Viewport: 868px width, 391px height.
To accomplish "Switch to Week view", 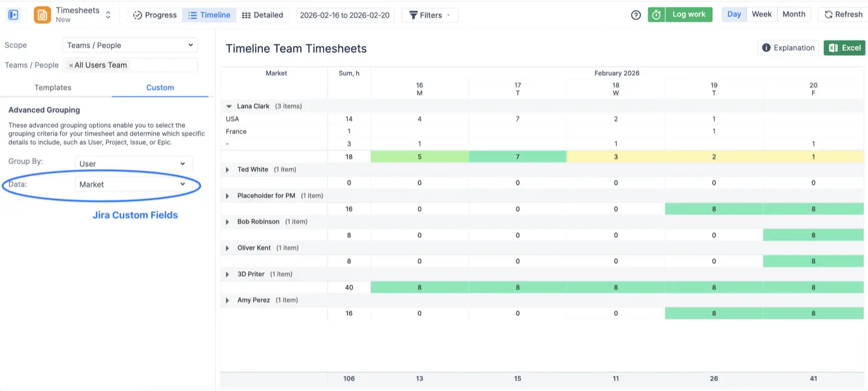I will [761, 13].
